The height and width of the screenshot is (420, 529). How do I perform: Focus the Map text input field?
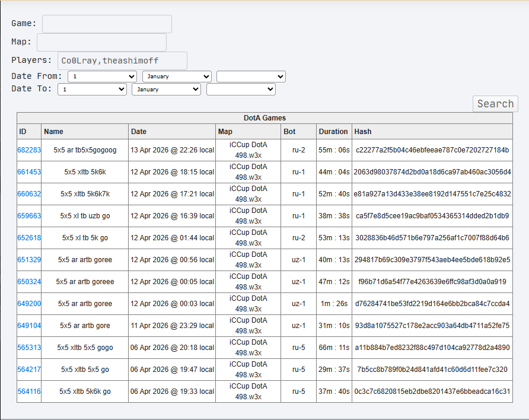(101, 42)
